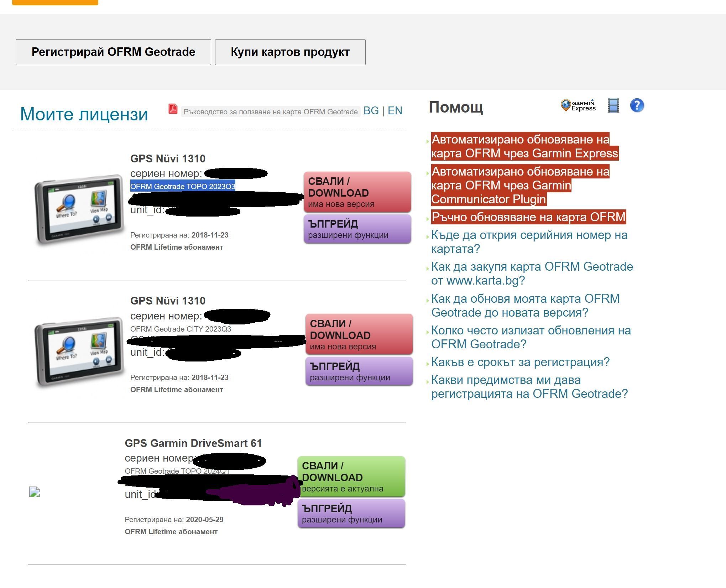The width and height of the screenshot is (726, 588).
Task: Open the video tutorial film icon
Action: pyautogui.click(x=613, y=105)
